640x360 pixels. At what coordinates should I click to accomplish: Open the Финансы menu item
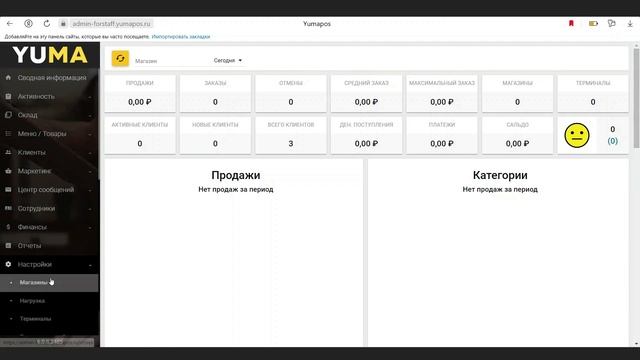pyautogui.click(x=32, y=227)
